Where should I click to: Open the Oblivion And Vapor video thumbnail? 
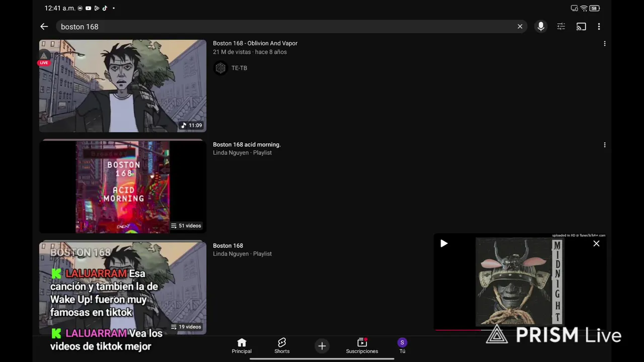tap(123, 86)
